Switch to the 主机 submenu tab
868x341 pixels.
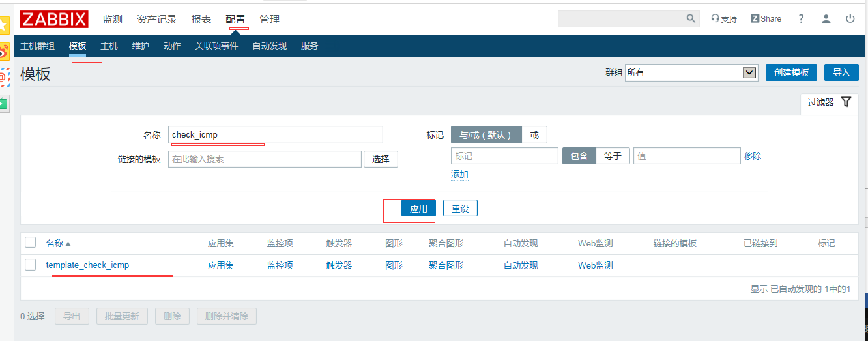coord(109,46)
